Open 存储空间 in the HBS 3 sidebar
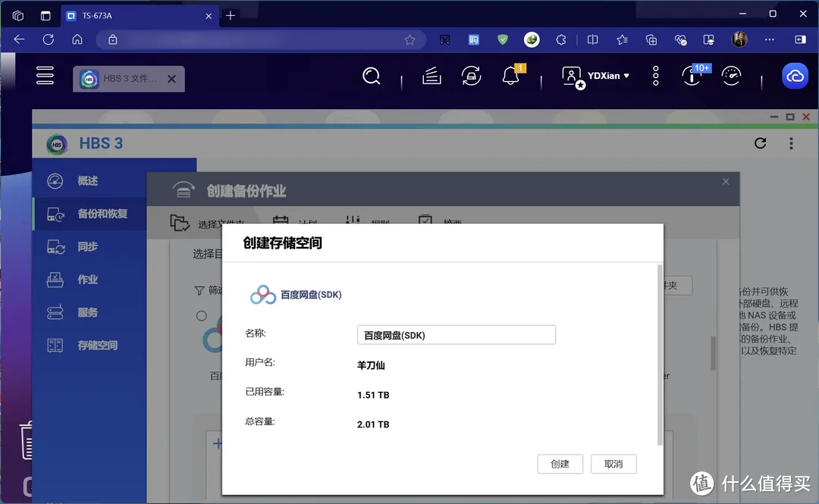Image resolution: width=819 pixels, height=504 pixels. click(x=87, y=345)
